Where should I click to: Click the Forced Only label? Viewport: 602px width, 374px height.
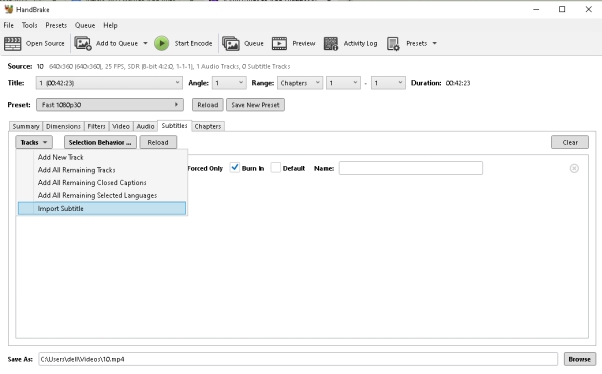click(205, 168)
